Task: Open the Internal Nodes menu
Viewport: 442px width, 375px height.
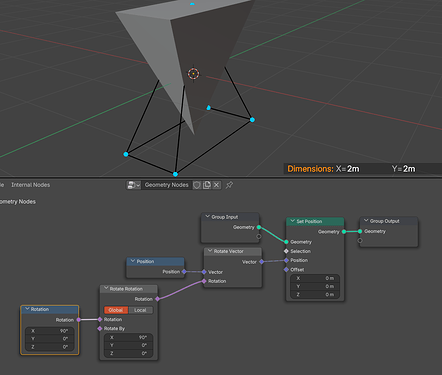Action: point(31,185)
